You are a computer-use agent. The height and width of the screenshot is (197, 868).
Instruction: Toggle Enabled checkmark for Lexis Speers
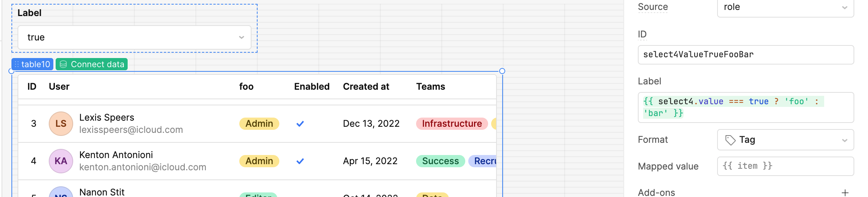(300, 124)
